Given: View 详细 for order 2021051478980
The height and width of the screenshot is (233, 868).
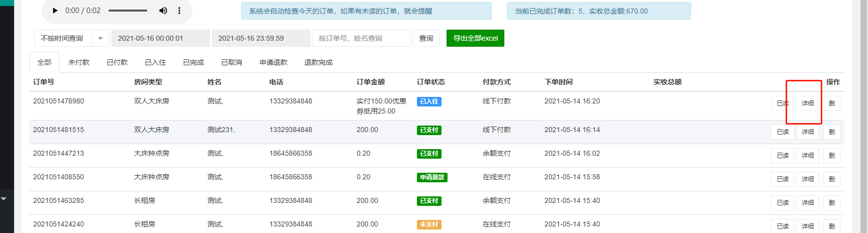Looking at the screenshot, I should 808,103.
